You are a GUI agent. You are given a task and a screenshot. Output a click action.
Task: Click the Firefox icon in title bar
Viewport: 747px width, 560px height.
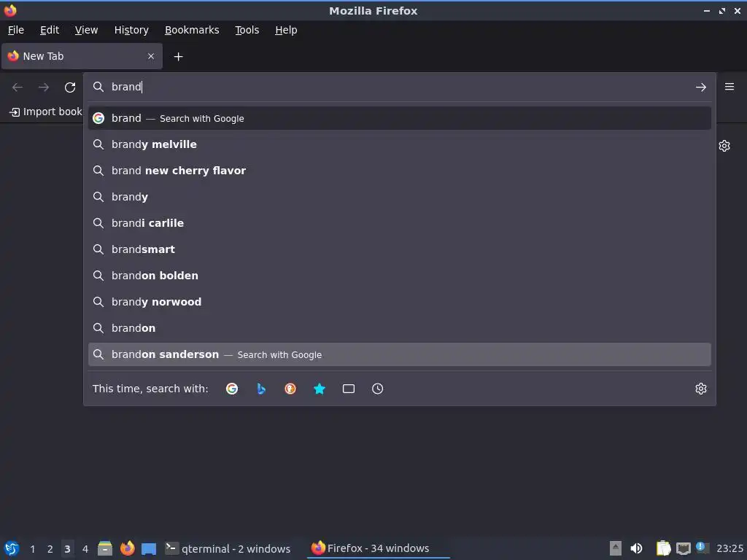tap(10, 10)
